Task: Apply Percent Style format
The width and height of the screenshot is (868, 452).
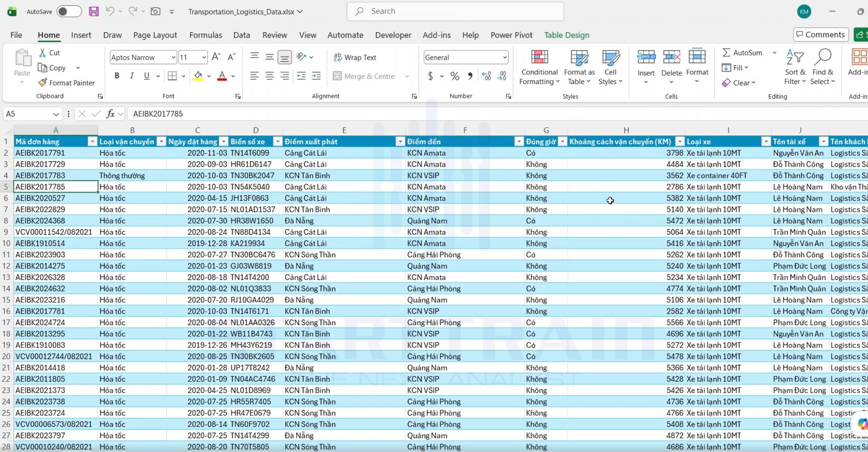Action: click(x=455, y=76)
